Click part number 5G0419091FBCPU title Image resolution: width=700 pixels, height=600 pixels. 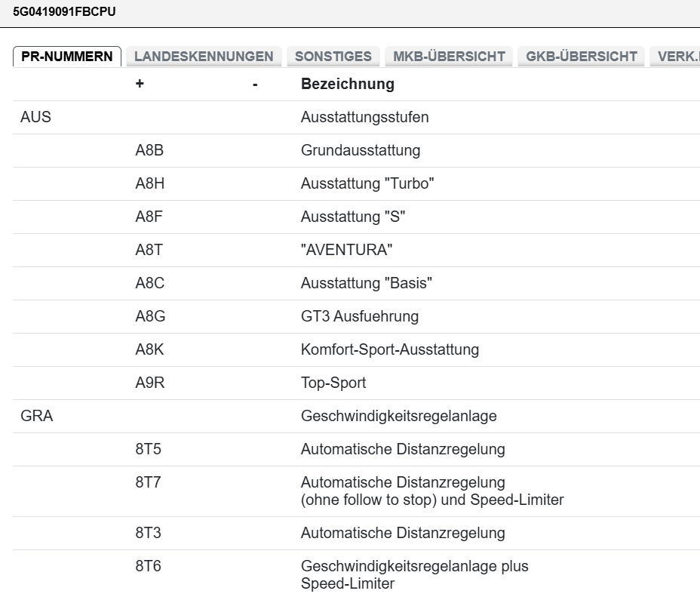65,12
